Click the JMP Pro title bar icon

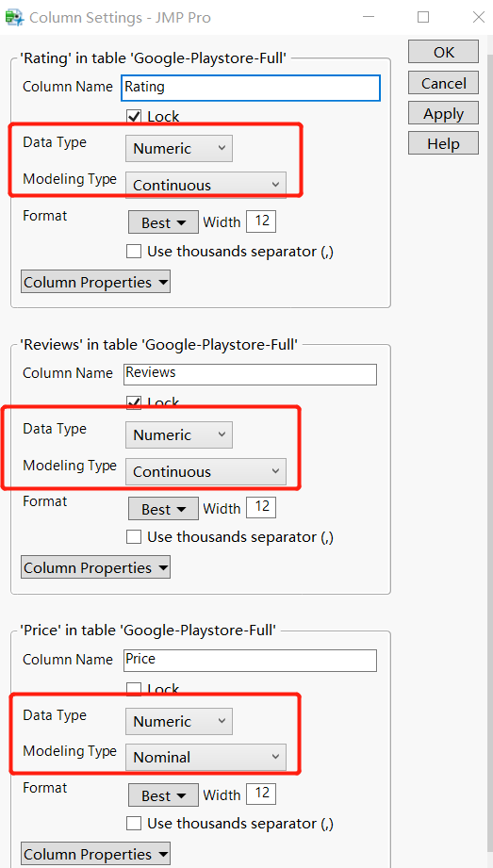[x=13, y=17]
